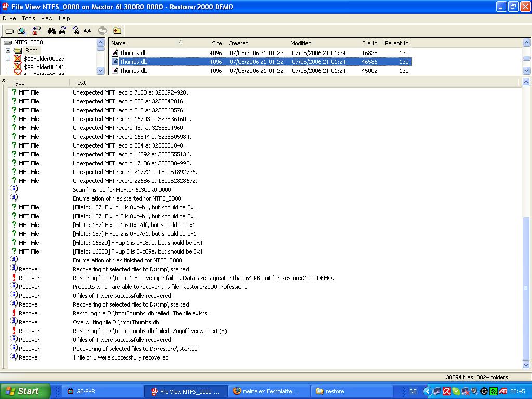Click log entry '1 file of 1 were successfully recovered'
Screen dimensions: 532x399
point(121,357)
